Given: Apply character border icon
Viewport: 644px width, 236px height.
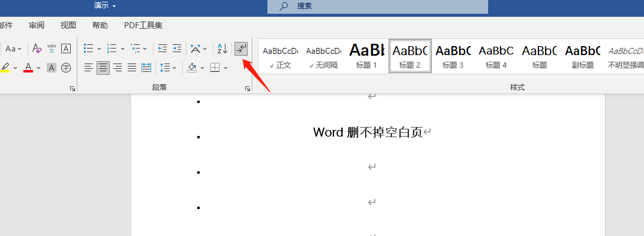Looking at the screenshot, I should (x=66, y=49).
